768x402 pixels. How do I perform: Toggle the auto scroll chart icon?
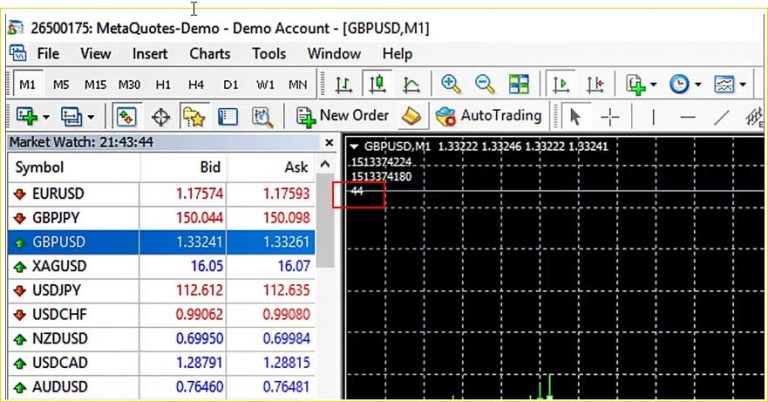[x=560, y=84]
